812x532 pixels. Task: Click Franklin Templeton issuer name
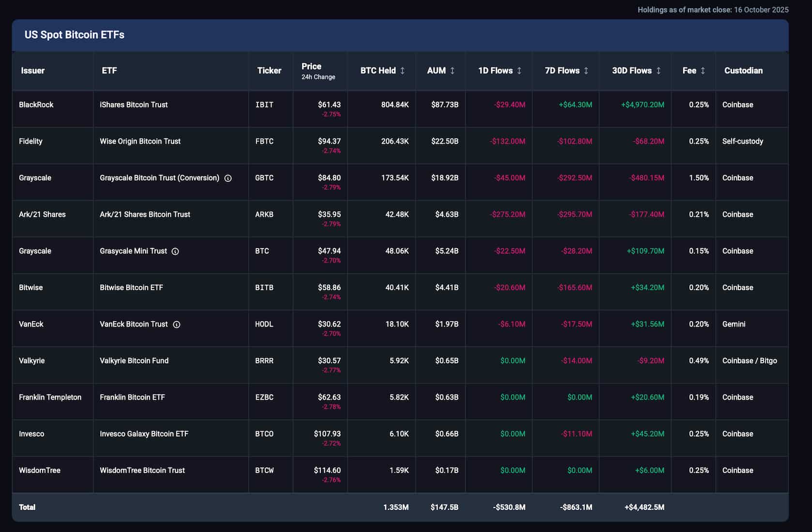[50, 398]
